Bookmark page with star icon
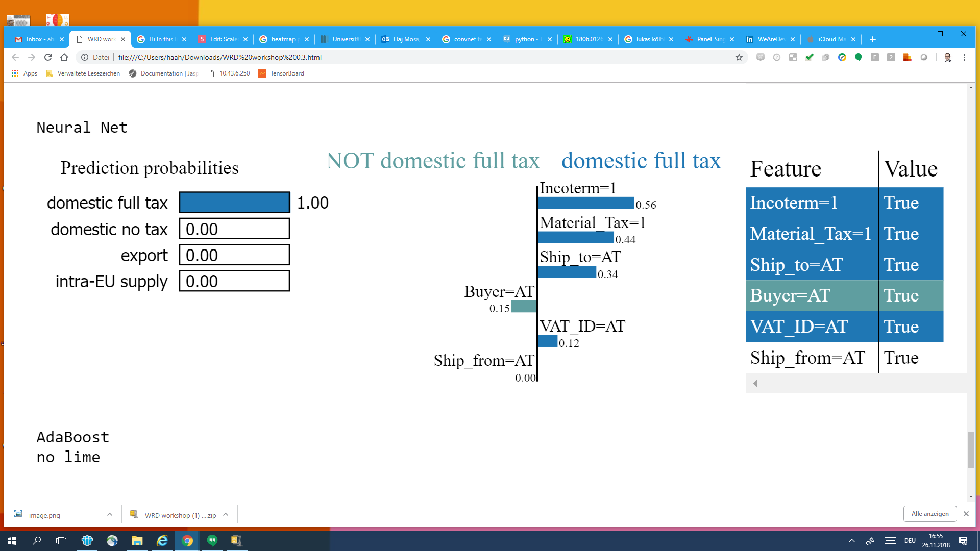 coord(739,57)
